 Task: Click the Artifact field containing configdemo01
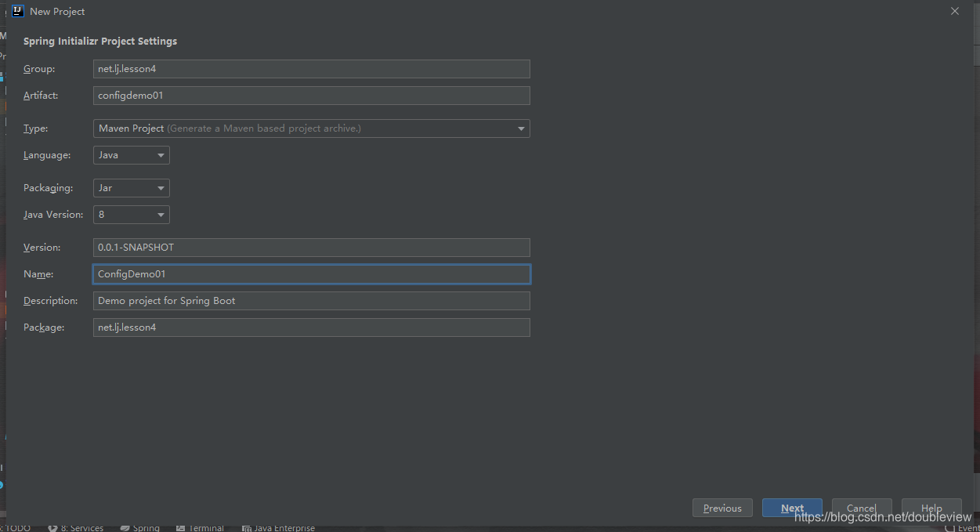(x=311, y=96)
